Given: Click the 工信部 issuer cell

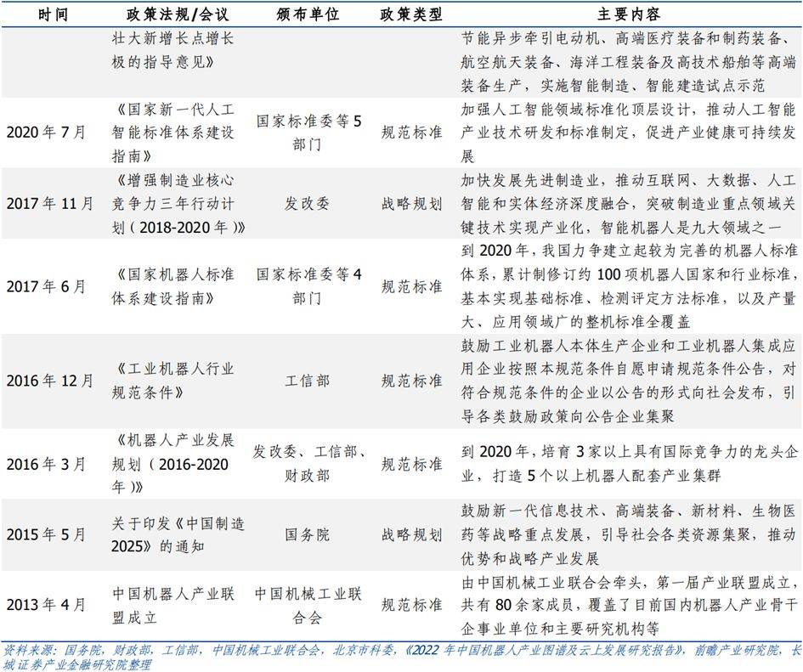Looking at the screenshot, I should tap(307, 381).
